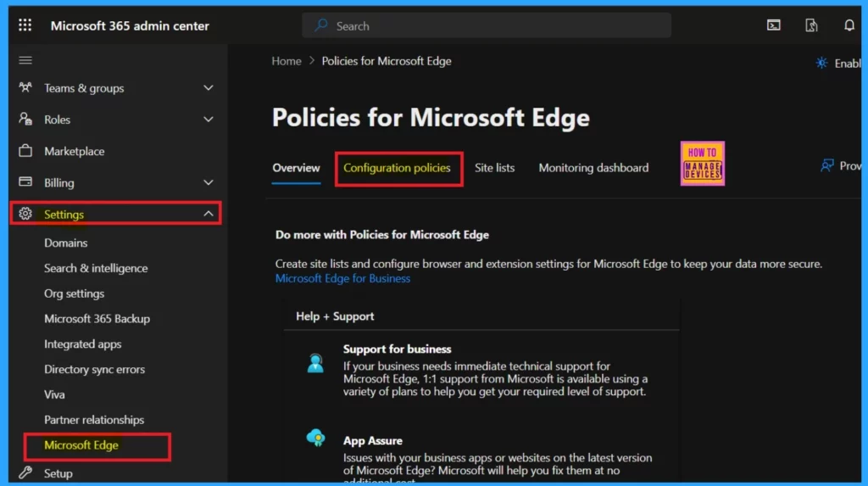This screenshot has height=486, width=868.
Task: Open notifications bell icon
Action: point(849,25)
